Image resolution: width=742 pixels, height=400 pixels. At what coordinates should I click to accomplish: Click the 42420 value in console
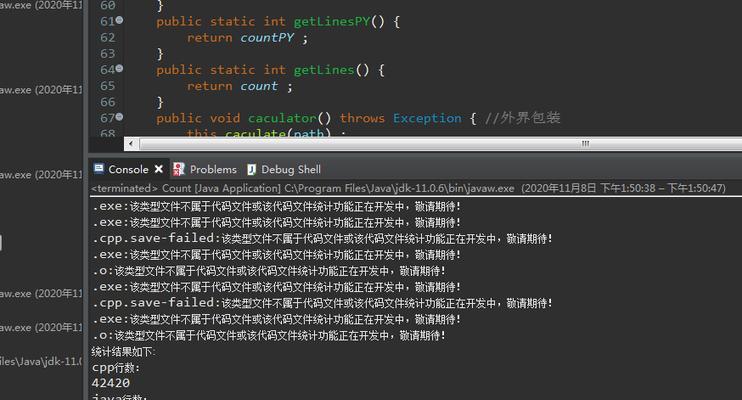(111, 383)
